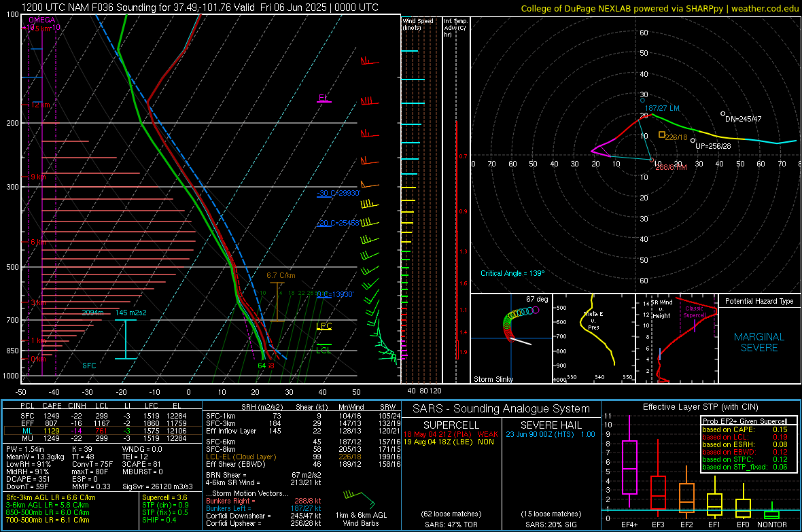Click the magenta EL marker on the skew-T
Viewport: 802px width, 532px height.
click(x=324, y=99)
